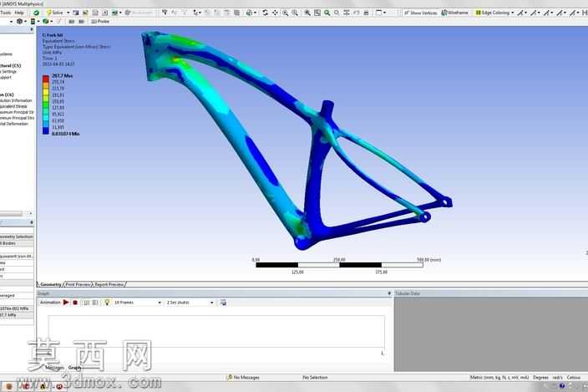Screen dimensions: 588x392
Task: Click the 267.7 Max legend label
Action: 63,76
